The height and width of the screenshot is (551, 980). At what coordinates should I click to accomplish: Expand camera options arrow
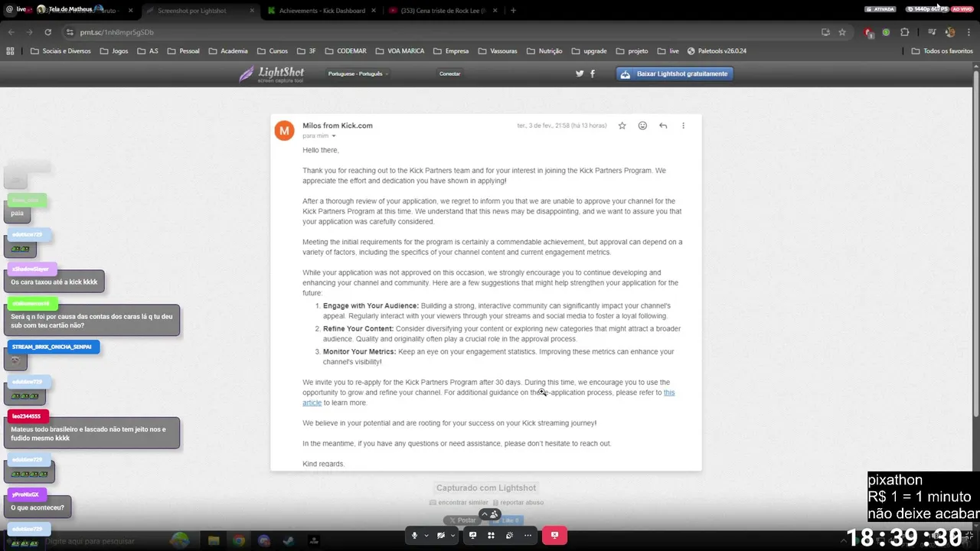(x=452, y=536)
